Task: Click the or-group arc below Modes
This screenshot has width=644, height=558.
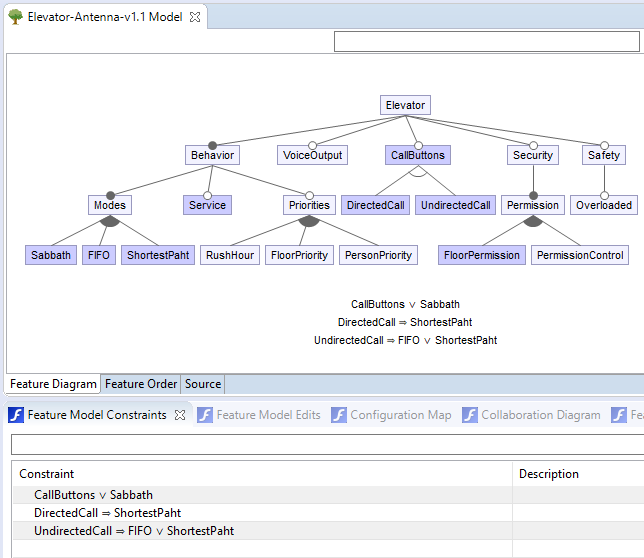Action: click(x=110, y=221)
